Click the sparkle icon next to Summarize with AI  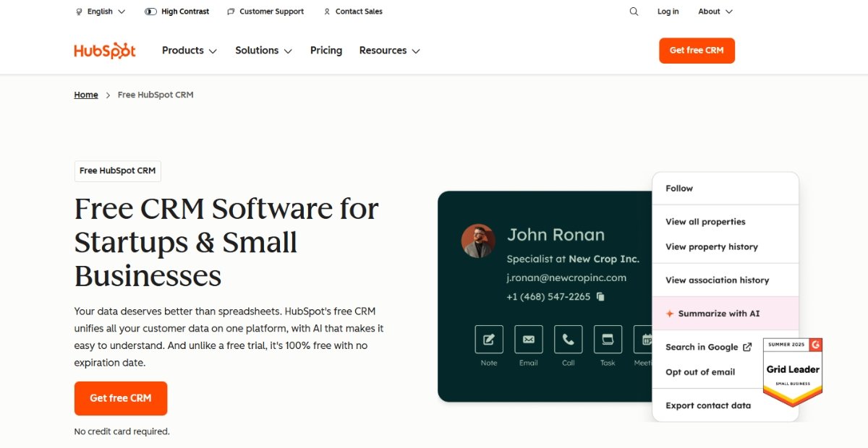click(x=670, y=314)
